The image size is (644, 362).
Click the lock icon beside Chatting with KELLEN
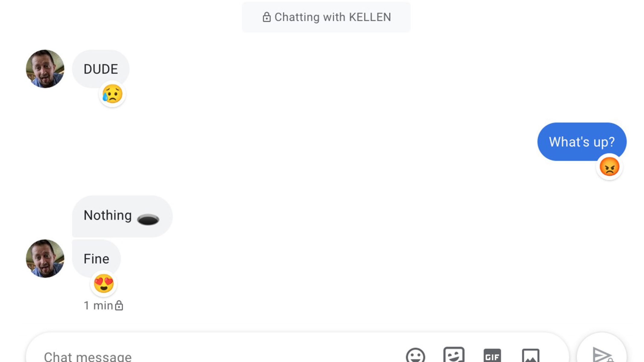(x=266, y=17)
